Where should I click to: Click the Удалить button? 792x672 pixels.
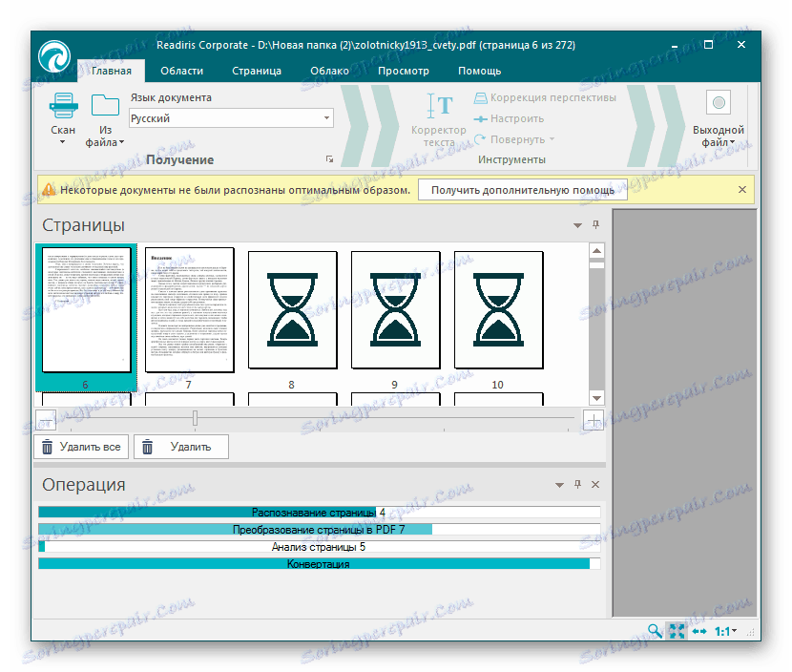(181, 447)
